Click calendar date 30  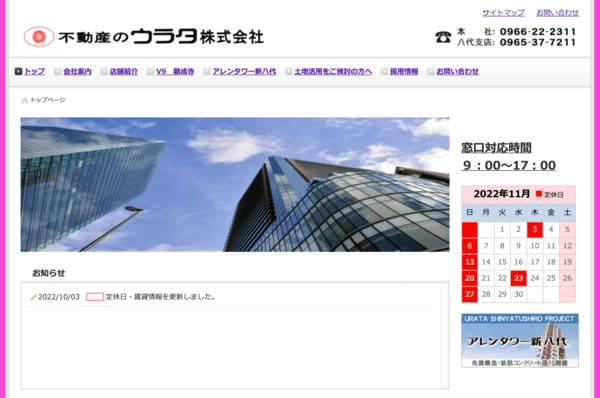click(518, 294)
